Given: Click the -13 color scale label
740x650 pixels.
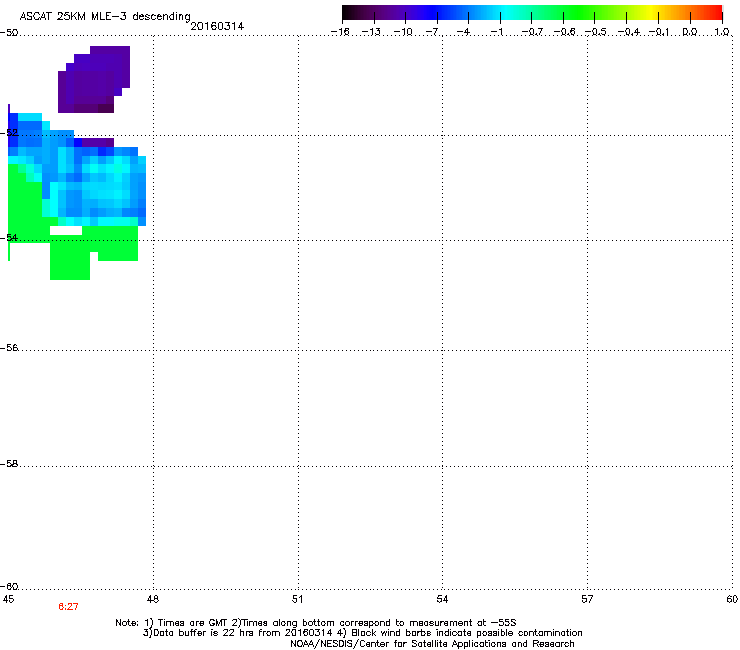Looking at the screenshot, I should point(371,32).
